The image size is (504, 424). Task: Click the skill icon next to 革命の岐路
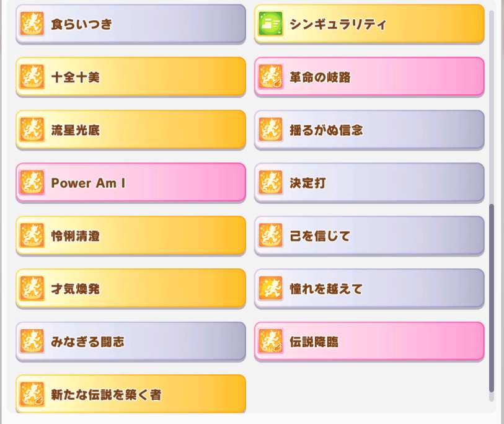(270, 76)
